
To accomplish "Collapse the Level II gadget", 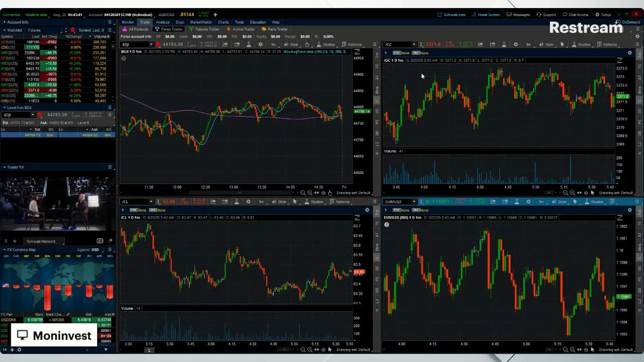I will click(4, 108).
